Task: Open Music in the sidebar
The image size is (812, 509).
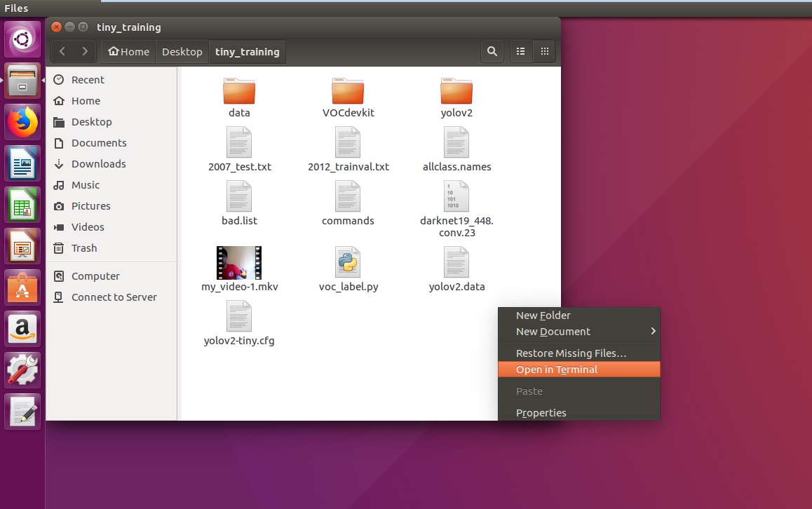Action: click(111, 185)
